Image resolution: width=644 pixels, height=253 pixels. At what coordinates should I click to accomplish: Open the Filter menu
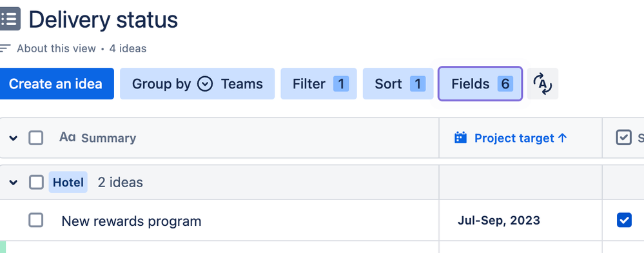pyautogui.click(x=318, y=83)
